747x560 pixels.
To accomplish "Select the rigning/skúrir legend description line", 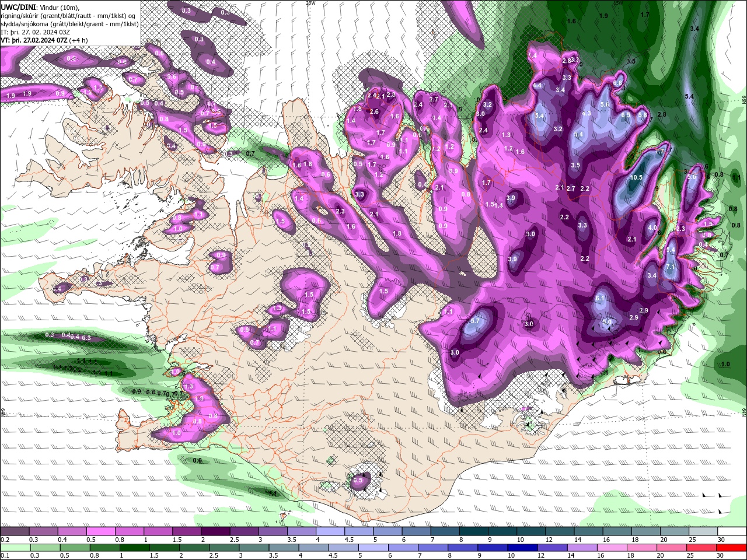I will 69,16.
